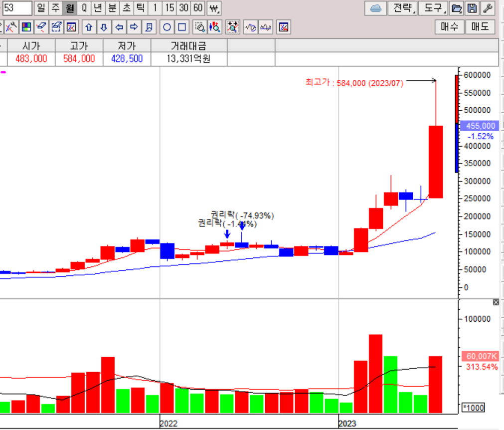Select the 1 interval button
504x430 pixels.
click(155, 8)
